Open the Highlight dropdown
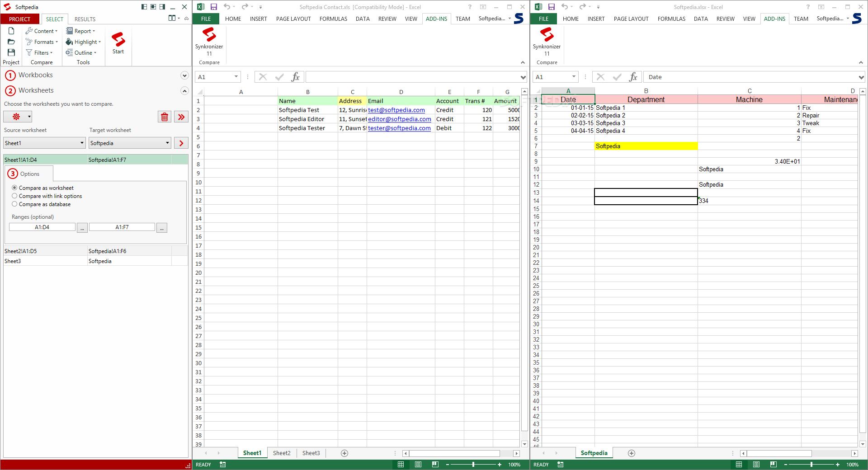 click(83, 42)
